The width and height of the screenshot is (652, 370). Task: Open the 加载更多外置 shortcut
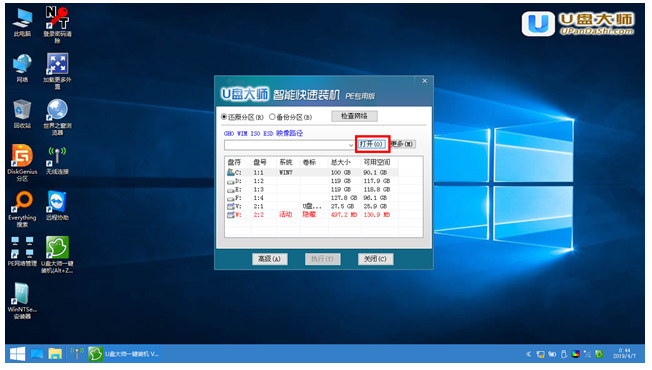click(x=57, y=71)
